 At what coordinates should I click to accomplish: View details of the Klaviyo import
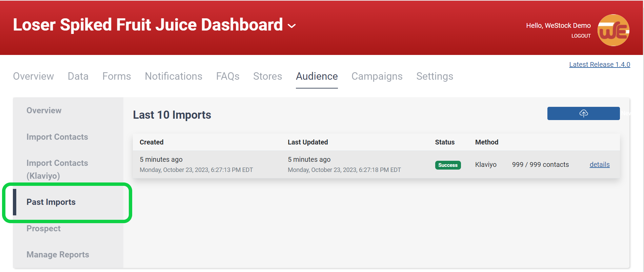(x=599, y=164)
